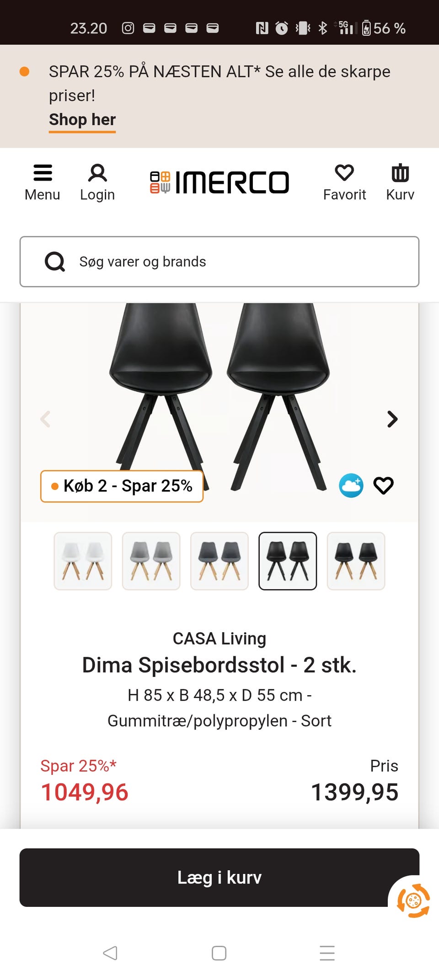This screenshot has width=439, height=980.
Task: Open Android recent apps button
Action: 327,953
